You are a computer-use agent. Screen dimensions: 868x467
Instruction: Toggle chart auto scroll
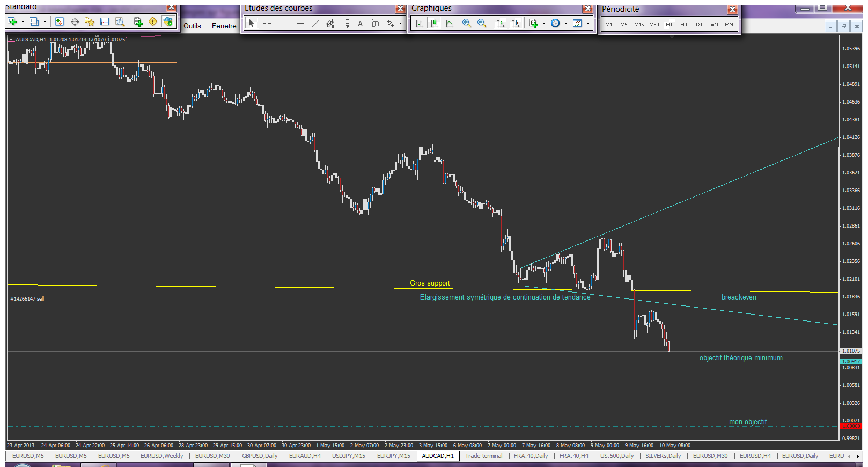coord(500,23)
